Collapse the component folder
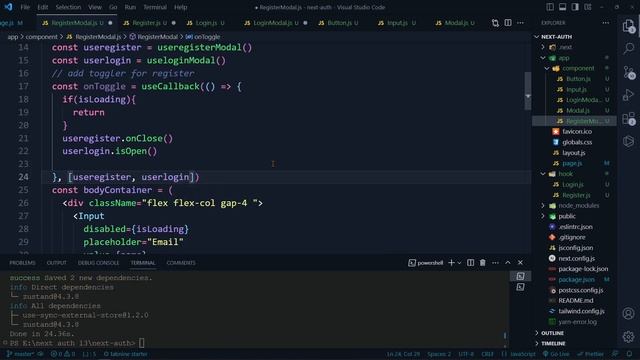Viewport: 640px width, 360px height. pos(547,69)
